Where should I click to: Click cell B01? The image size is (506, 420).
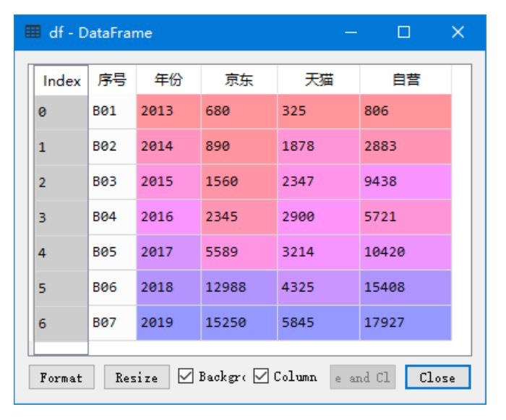click(112, 111)
